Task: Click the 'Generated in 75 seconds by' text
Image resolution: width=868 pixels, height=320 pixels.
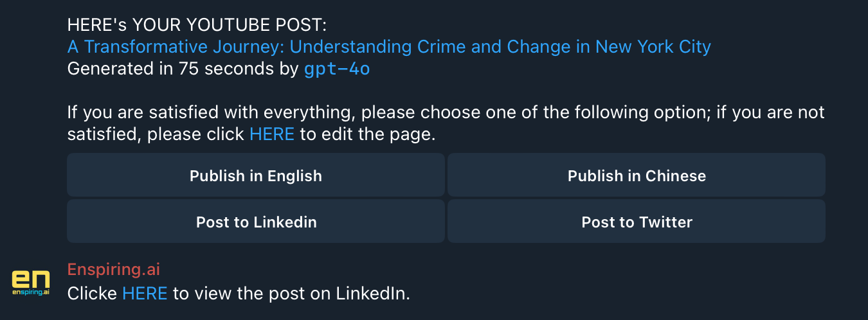Action: [x=183, y=69]
